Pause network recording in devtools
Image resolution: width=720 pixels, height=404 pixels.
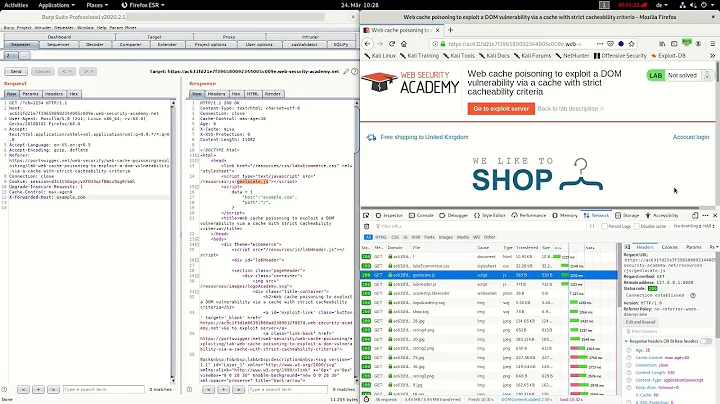pyautogui.click(x=592, y=226)
